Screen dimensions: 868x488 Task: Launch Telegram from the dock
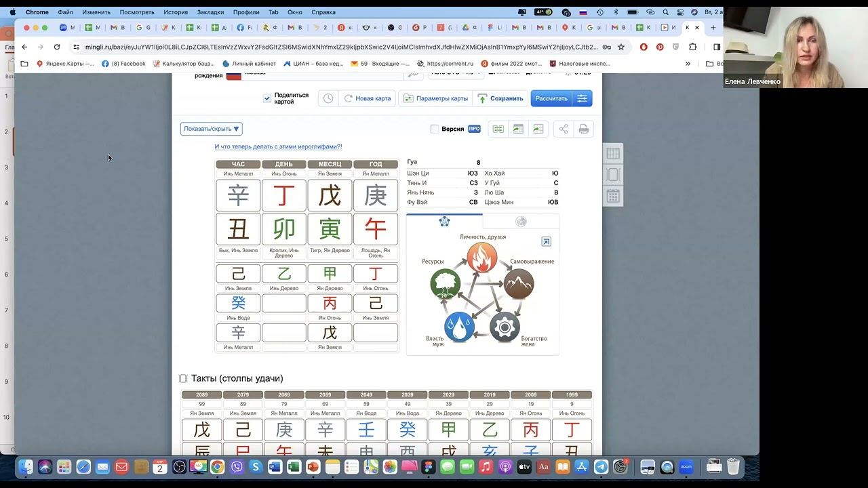[601, 466]
